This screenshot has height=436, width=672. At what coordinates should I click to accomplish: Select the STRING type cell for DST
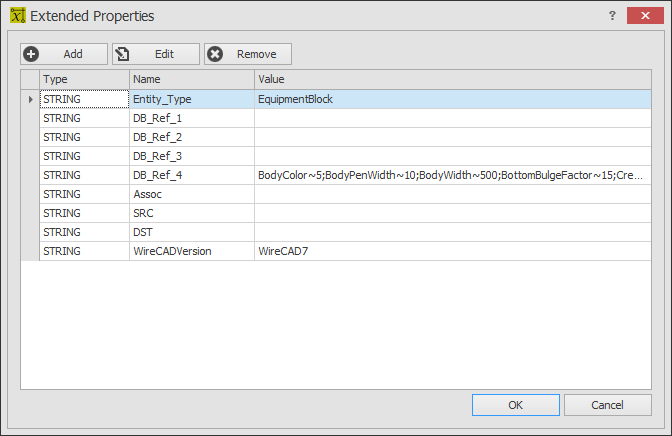pos(84,232)
